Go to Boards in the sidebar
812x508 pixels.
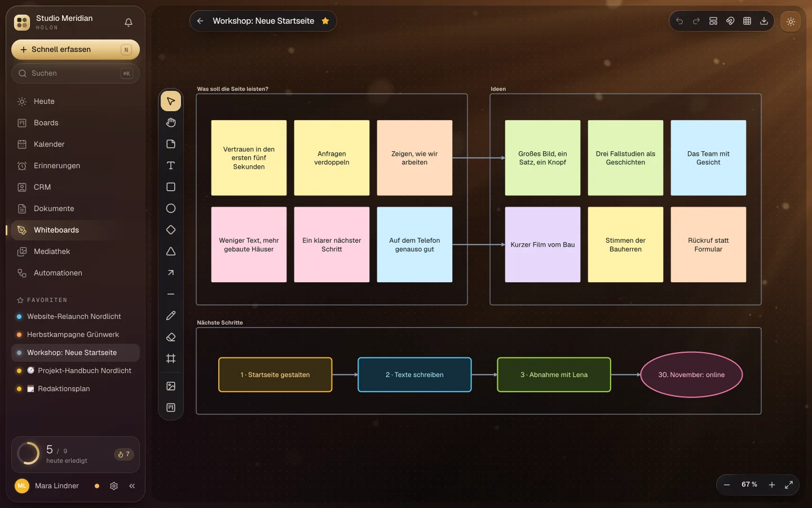point(76,123)
